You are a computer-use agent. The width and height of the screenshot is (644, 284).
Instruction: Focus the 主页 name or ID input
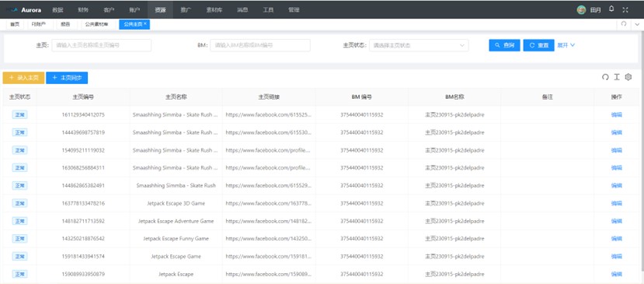tap(102, 45)
